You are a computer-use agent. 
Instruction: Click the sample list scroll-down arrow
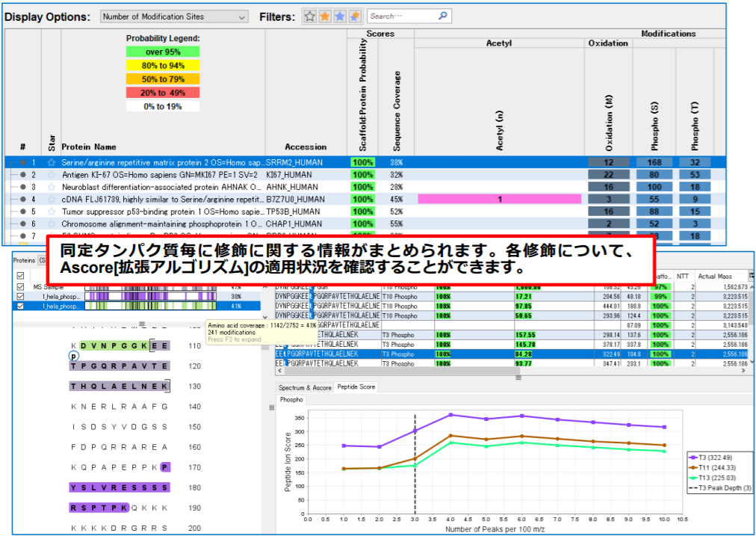click(264, 317)
